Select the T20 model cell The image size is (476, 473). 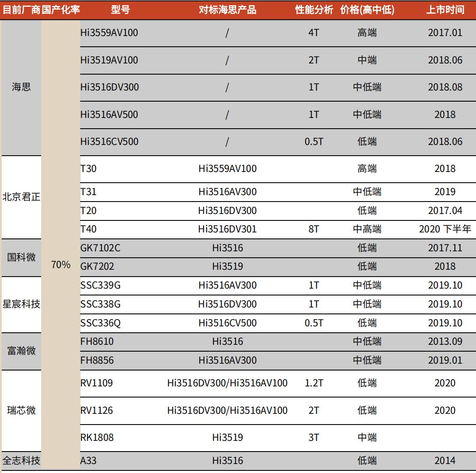(x=88, y=211)
